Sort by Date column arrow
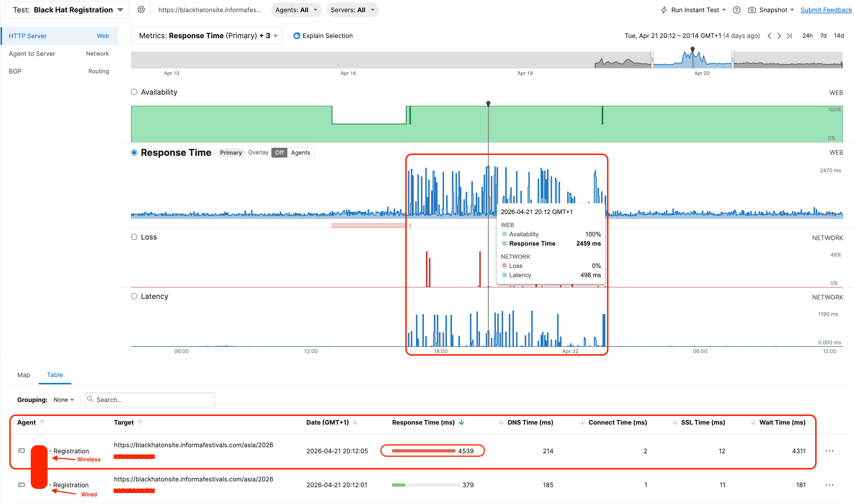This screenshot has width=854, height=504. pyautogui.click(x=355, y=422)
